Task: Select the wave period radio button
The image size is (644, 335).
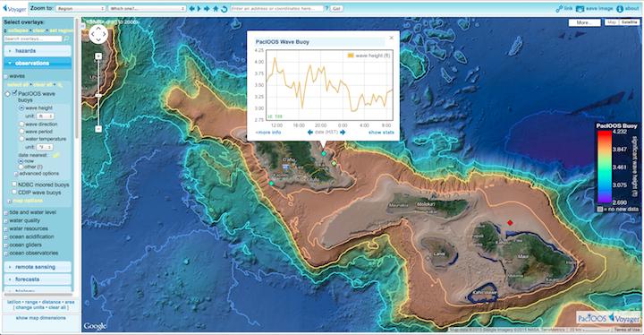Action: click(x=21, y=132)
